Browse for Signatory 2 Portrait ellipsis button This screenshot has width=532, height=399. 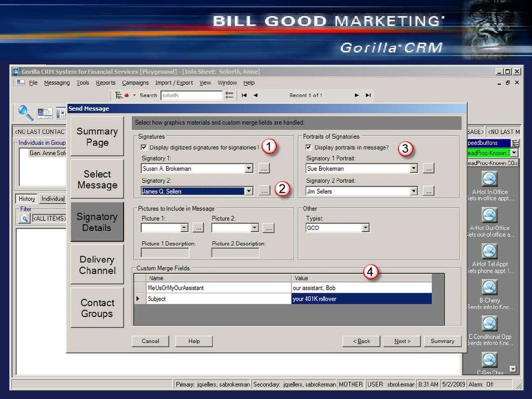pyautogui.click(x=429, y=191)
